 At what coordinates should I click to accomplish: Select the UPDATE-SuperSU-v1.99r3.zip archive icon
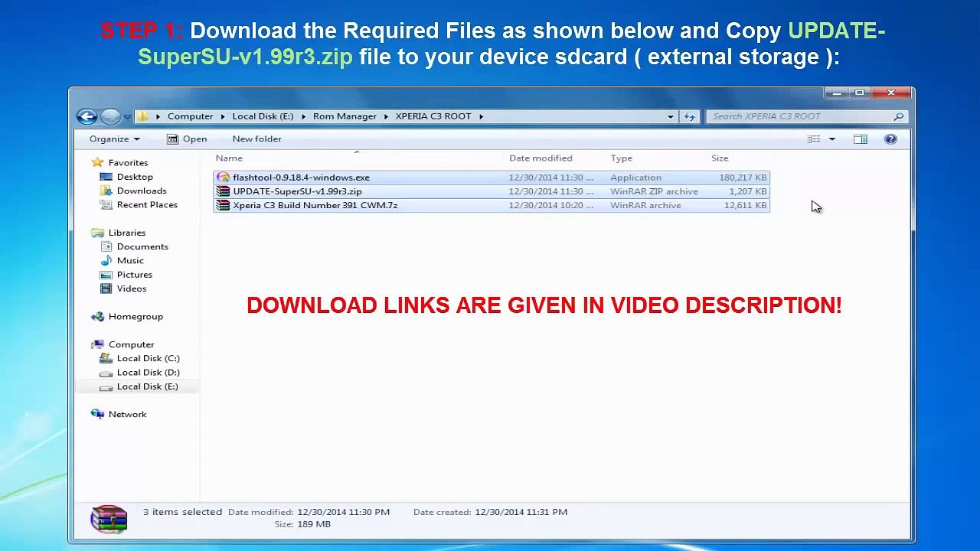(x=223, y=191)
